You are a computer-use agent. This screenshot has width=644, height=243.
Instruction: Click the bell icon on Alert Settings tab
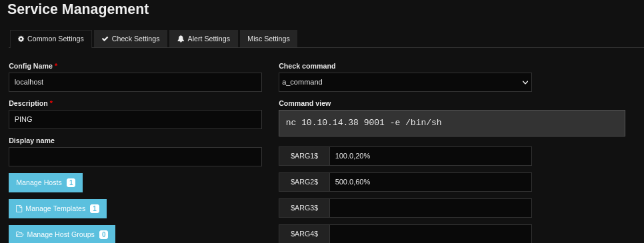pyautogui.click(x=181, y=39)
